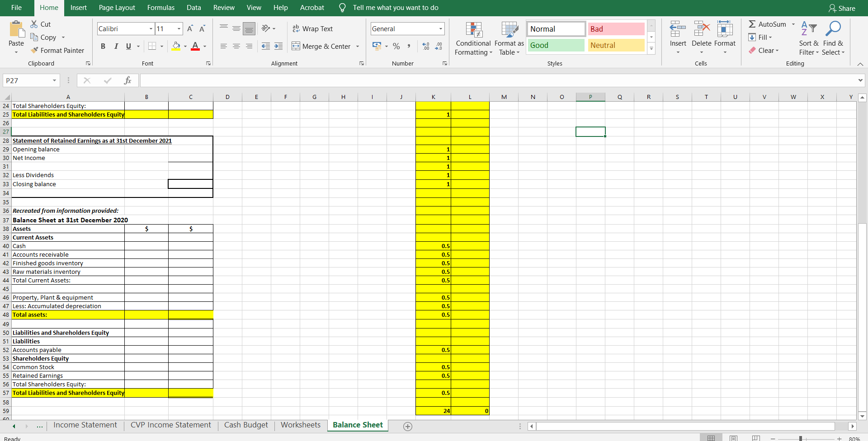Increase font size with large A icon
Screen dimensions: 868x441
point(190,28)
